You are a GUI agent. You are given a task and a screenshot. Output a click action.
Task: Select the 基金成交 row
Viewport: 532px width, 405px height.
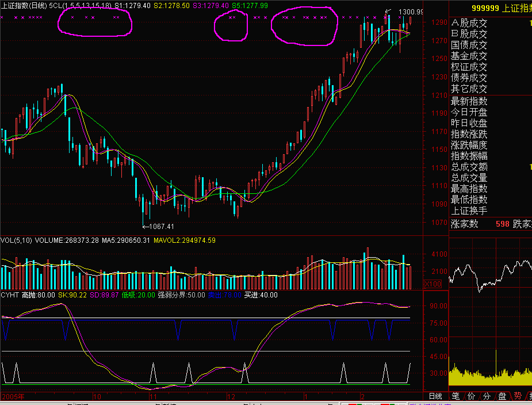tap(490, 56)
